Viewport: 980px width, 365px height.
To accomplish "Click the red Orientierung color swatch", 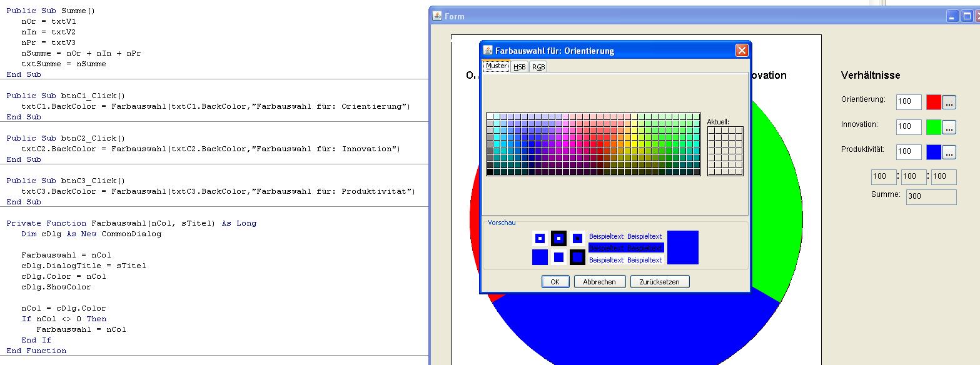I will [934, 102].
